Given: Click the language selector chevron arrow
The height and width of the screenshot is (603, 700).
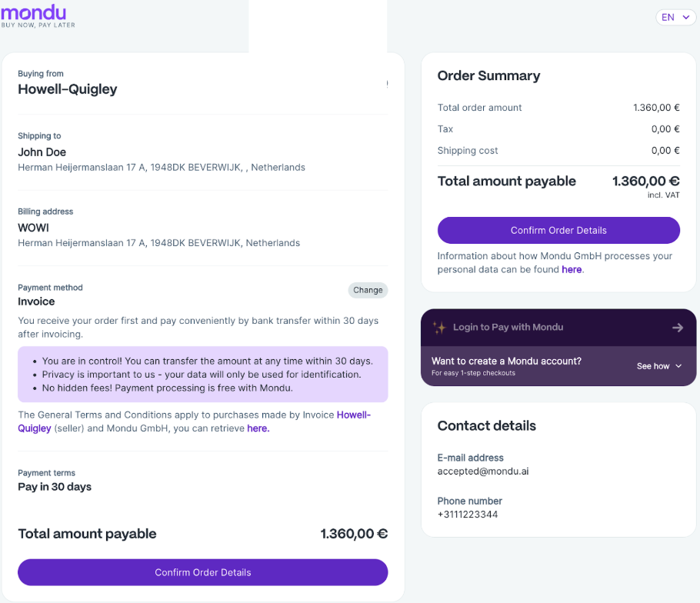Looking at the screenshot, I should [x=686, y=18].
